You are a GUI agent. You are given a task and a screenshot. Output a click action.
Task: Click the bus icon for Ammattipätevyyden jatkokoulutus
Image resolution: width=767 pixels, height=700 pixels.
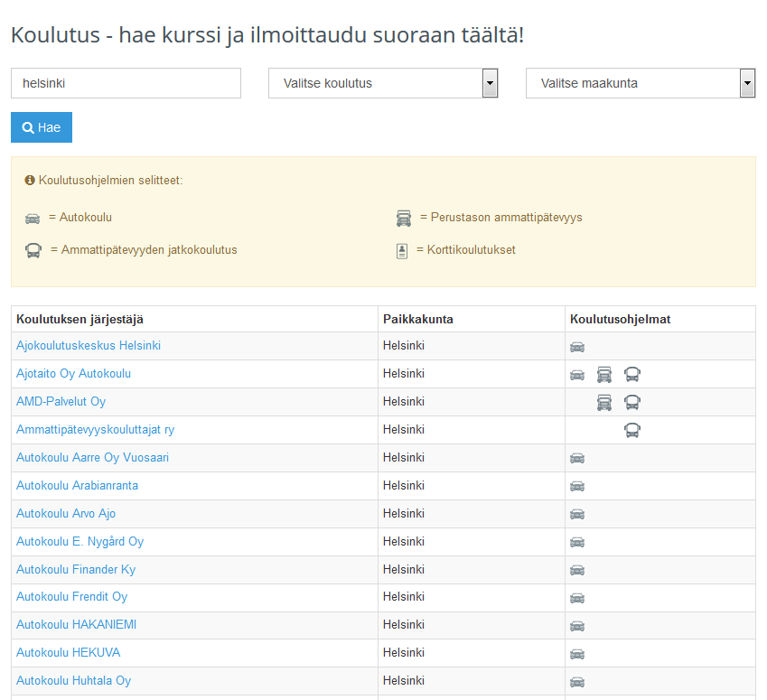tap(33, 250)
